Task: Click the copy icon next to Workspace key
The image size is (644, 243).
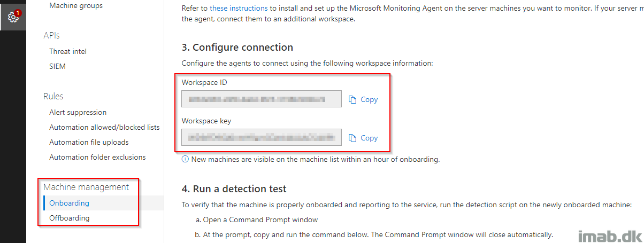Action: click(352, 138)
